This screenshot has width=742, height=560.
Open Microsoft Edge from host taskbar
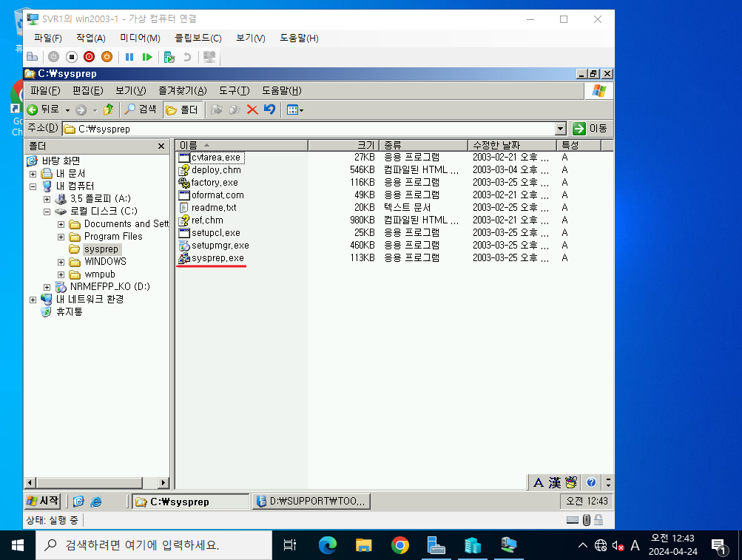coord(328,545)
